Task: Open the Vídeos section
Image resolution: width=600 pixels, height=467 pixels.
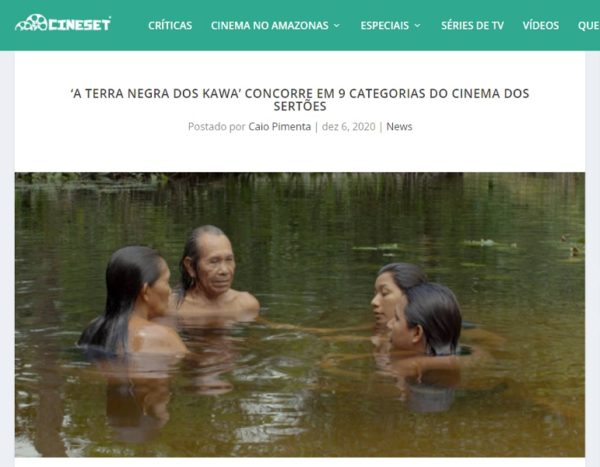Action: (x=541, y=26)
